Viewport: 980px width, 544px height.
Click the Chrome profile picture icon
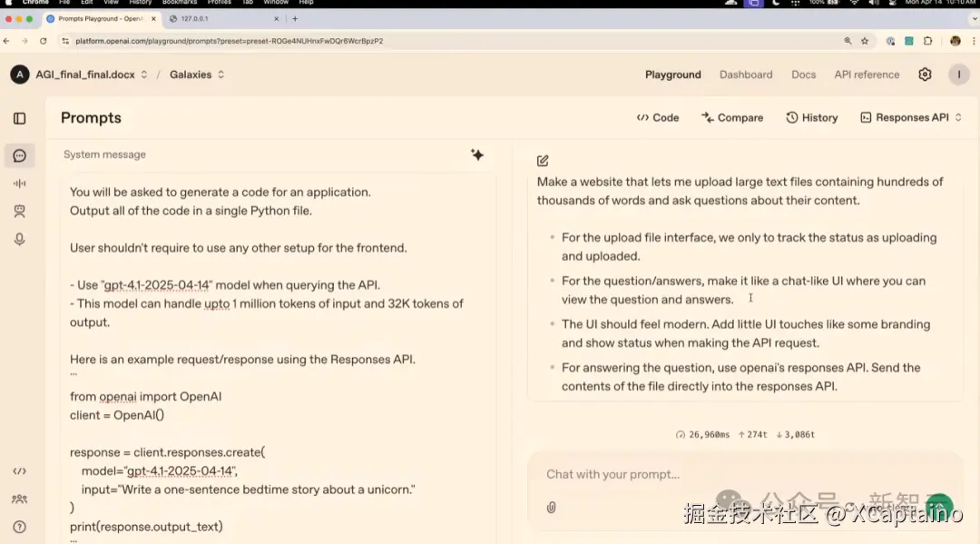pos(955,41)
